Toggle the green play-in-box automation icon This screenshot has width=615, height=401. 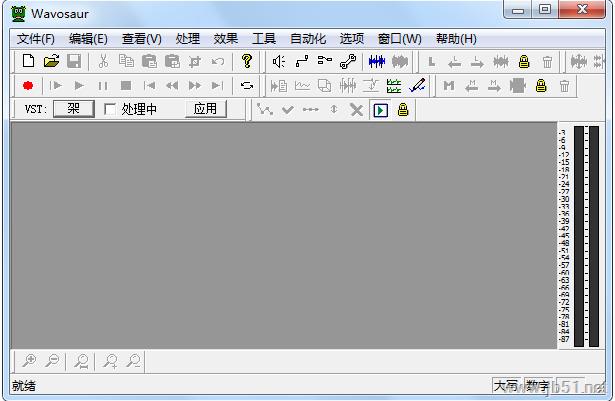point(380,110)
